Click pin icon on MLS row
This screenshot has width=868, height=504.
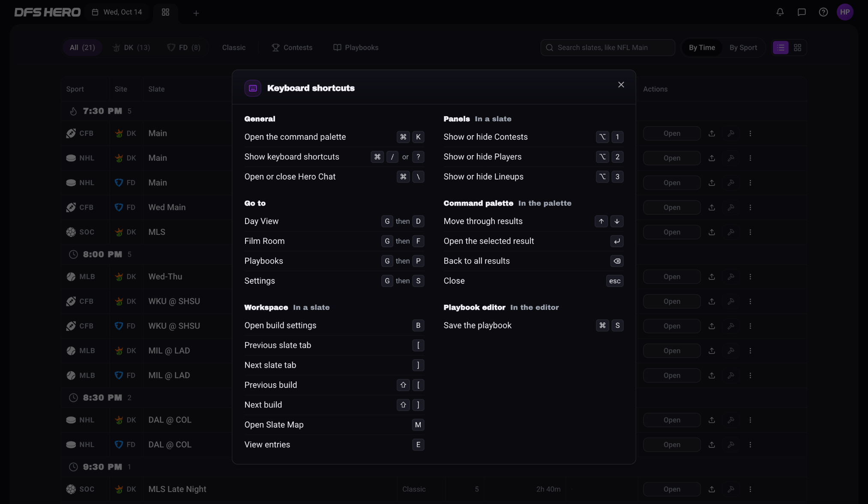pos(731,232)
